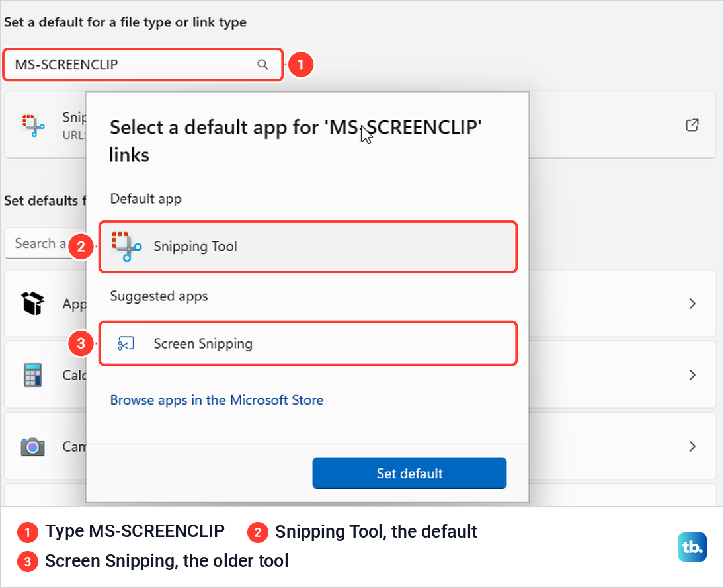Click the Snipping Tool scissors icon in the dialog
The image size is (724, 588).
(x=126, y=247)
